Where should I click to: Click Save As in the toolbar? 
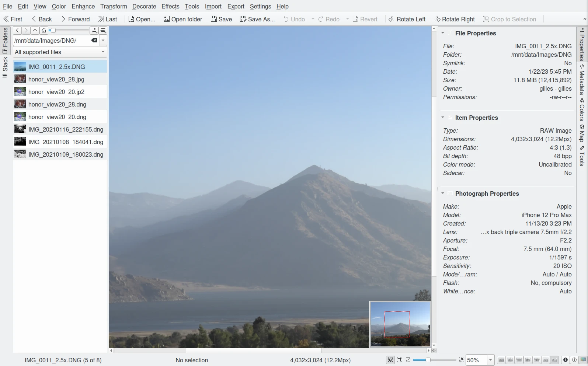click(x=257, y=19)
